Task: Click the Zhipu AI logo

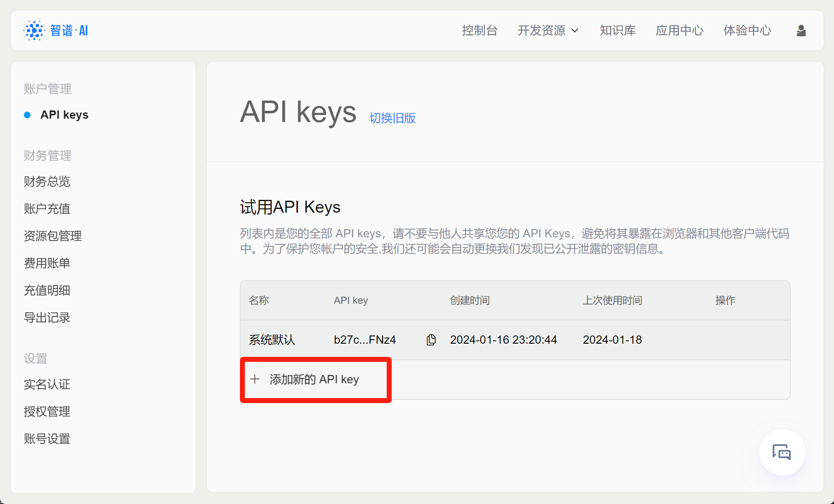Action: 56,30
